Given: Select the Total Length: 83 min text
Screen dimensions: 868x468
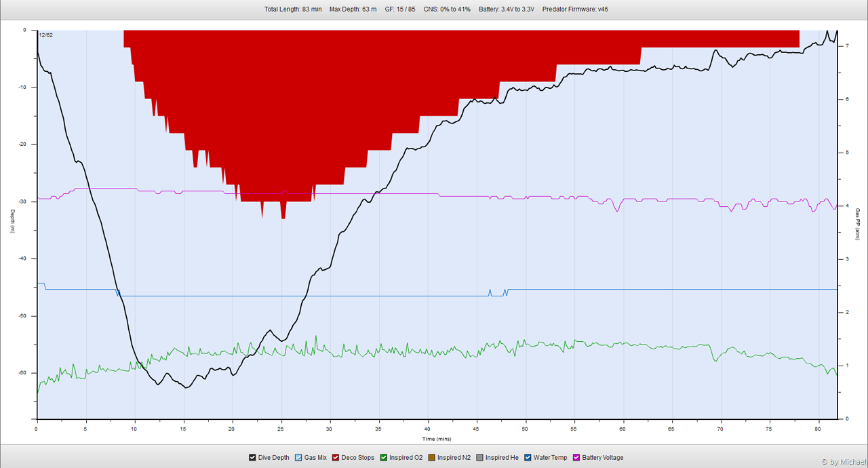Looking at the screenshot, I should tap(293, 9).
